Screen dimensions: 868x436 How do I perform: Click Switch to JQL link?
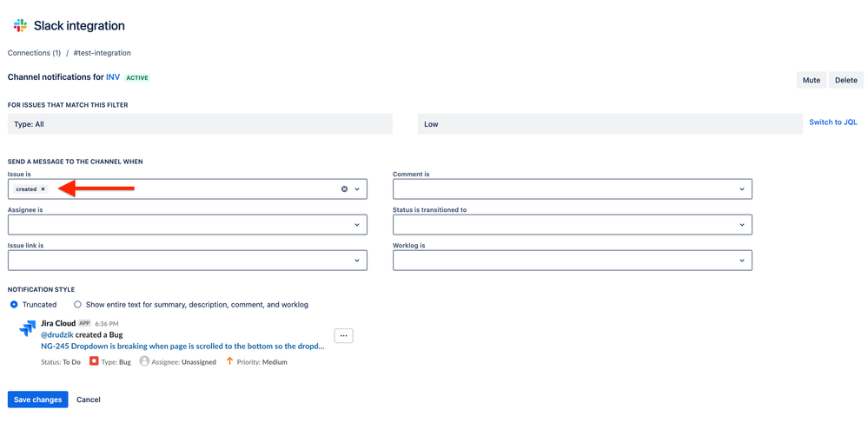coord(833,122)
